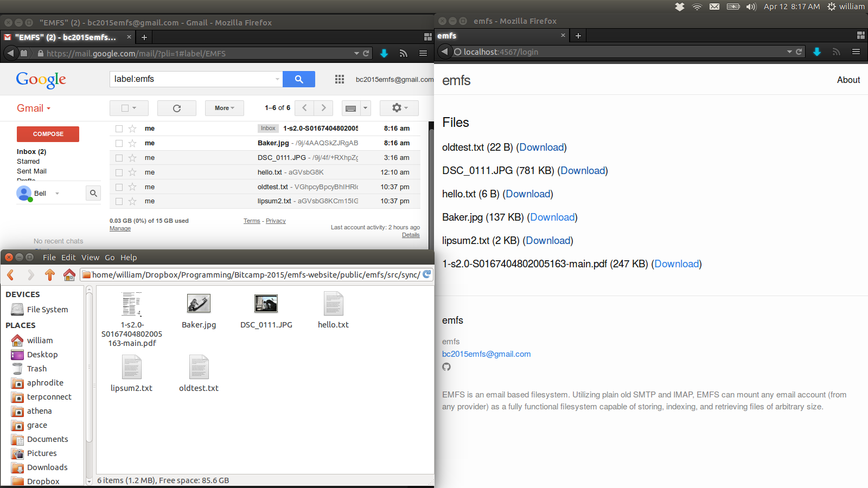Viewport: 868px width, 488px height.
Task: Select checkbox for 1-s2.0 email
Action: [119, 129]
